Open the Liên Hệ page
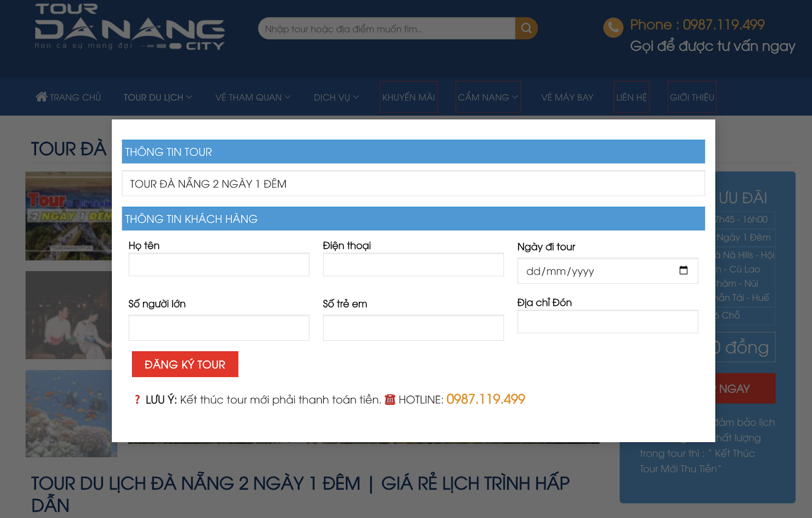 (x=631, y=97)
